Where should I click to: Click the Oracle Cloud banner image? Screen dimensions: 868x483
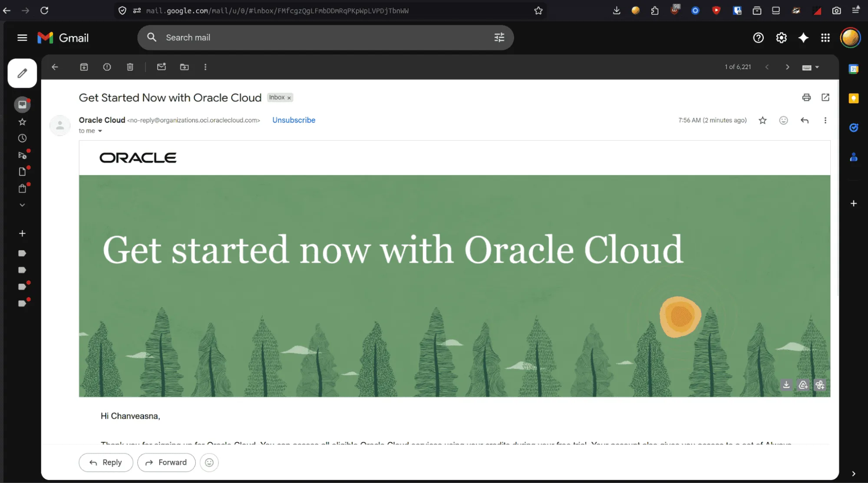coord(455,286)
